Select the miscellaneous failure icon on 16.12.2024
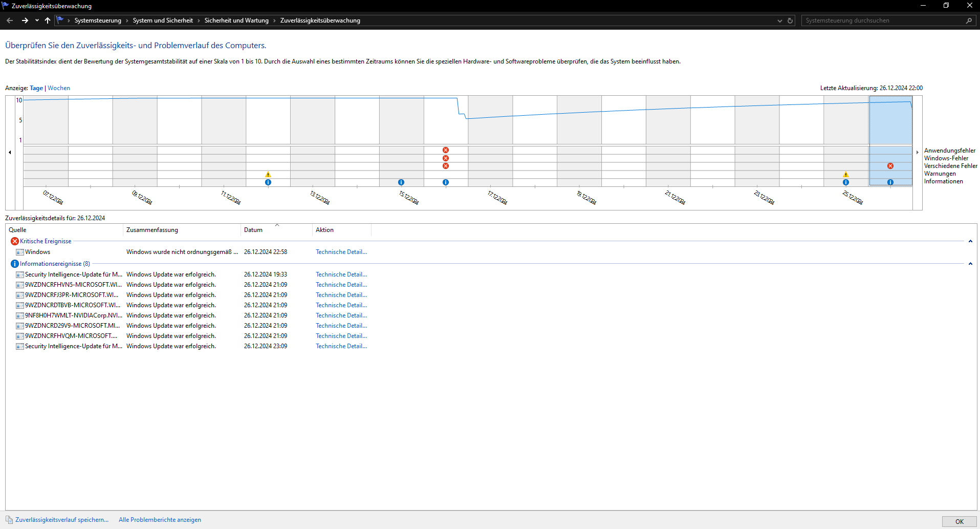The width and height of the screenshot is (980, 529). [x=446, y=166]
